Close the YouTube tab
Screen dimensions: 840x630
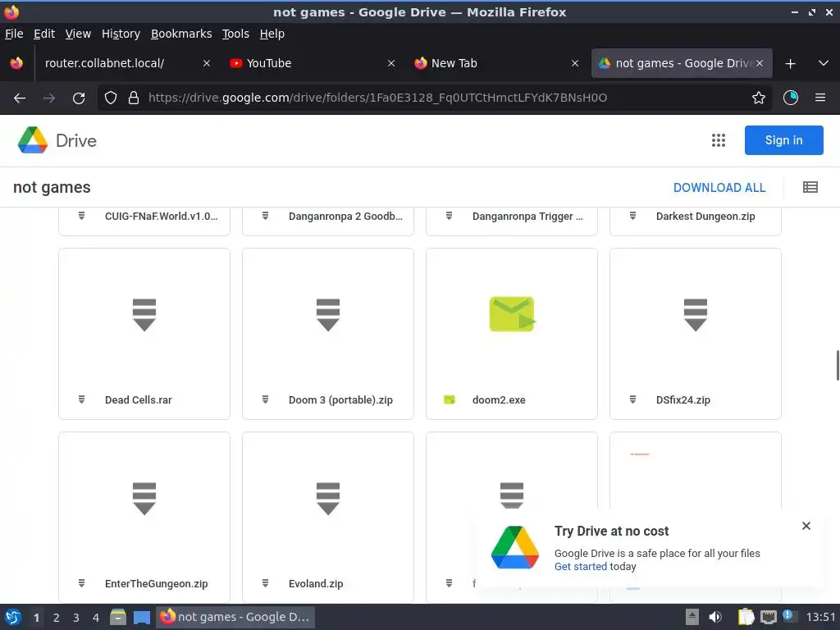[391, 63]
